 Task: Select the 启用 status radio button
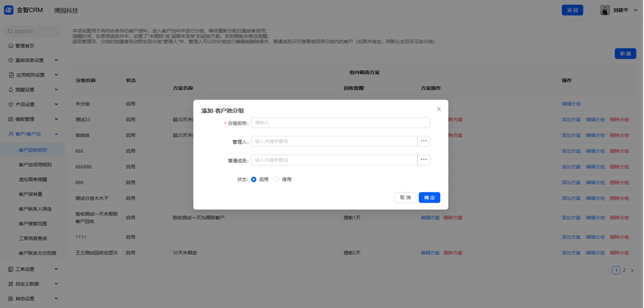[x=254, y=179]
